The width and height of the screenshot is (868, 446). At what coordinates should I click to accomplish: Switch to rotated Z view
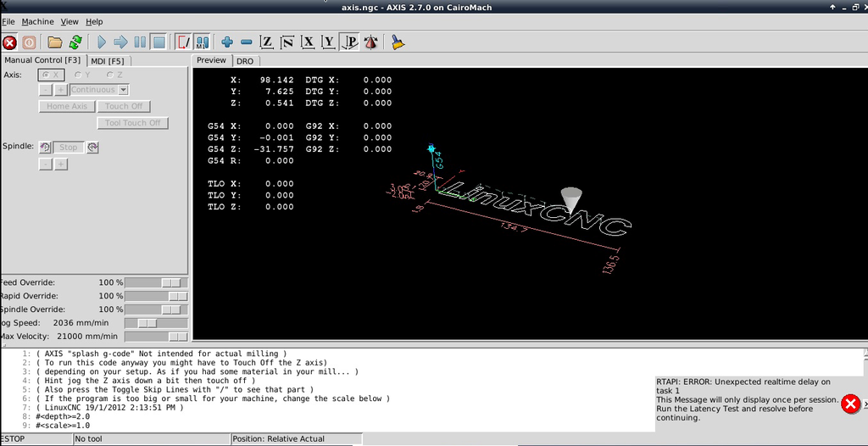tap(287, 42)
